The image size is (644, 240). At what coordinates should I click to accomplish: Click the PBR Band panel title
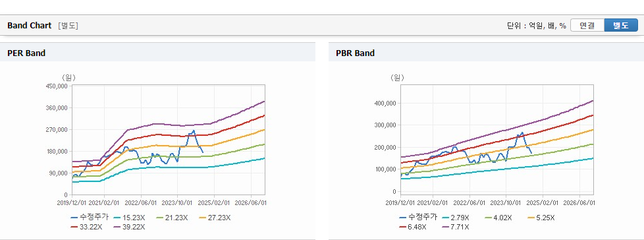tap(356, 53)
